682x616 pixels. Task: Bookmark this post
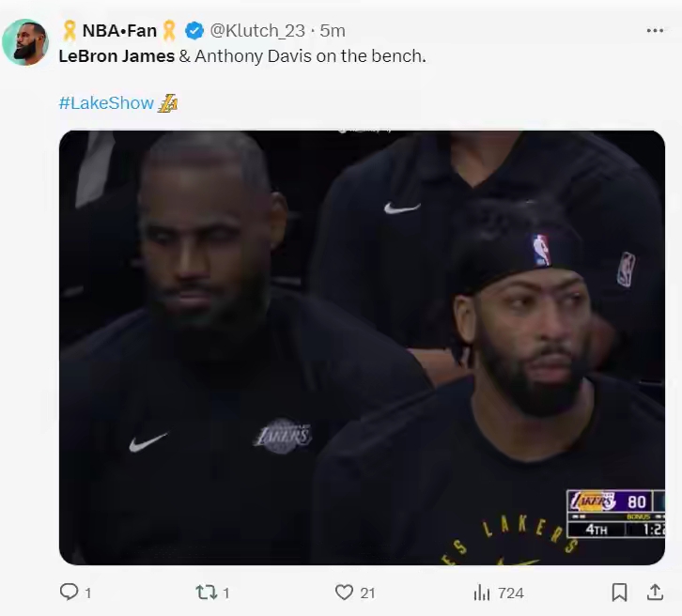point(619,593)
